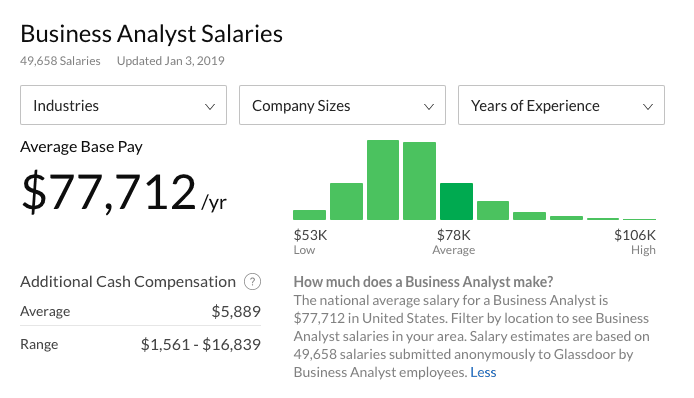Click the Company Sizes chevron arrow
The width and height of the screenshot is (694, 398).
point(428,107)
